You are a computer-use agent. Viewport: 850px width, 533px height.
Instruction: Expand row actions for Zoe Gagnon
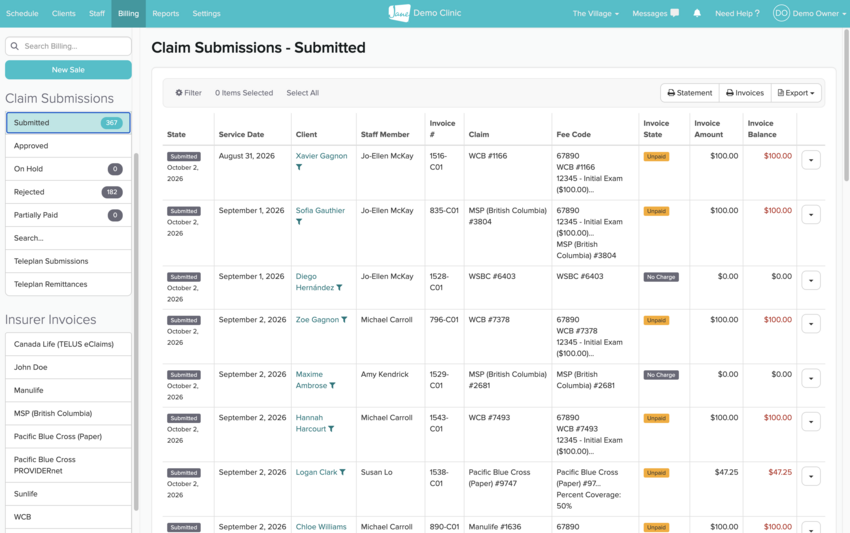811,324
